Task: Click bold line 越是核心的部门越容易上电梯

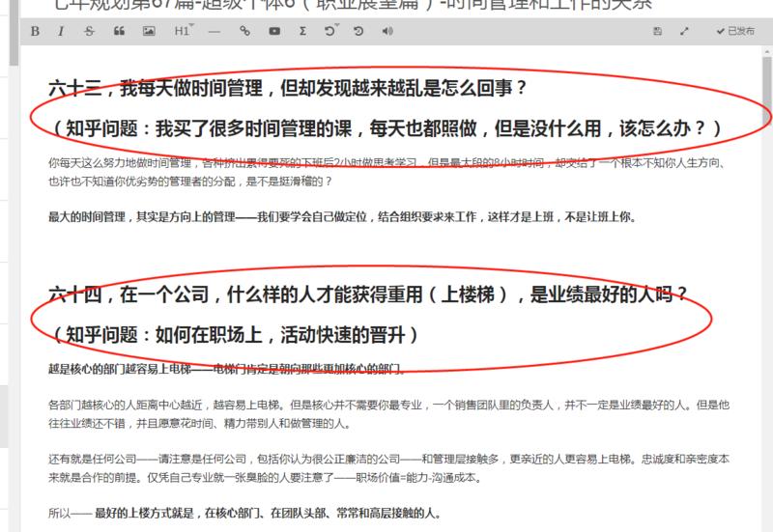Action: pos(226,369)
